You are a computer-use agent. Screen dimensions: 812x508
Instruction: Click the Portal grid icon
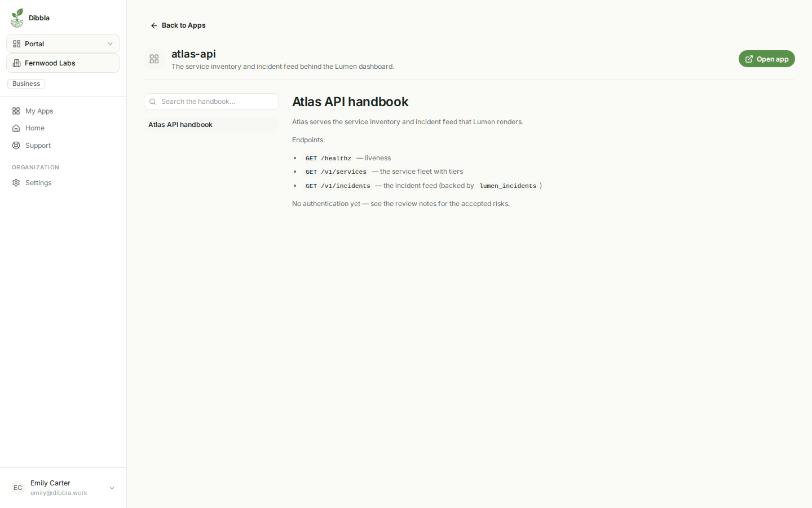[17, 43]
